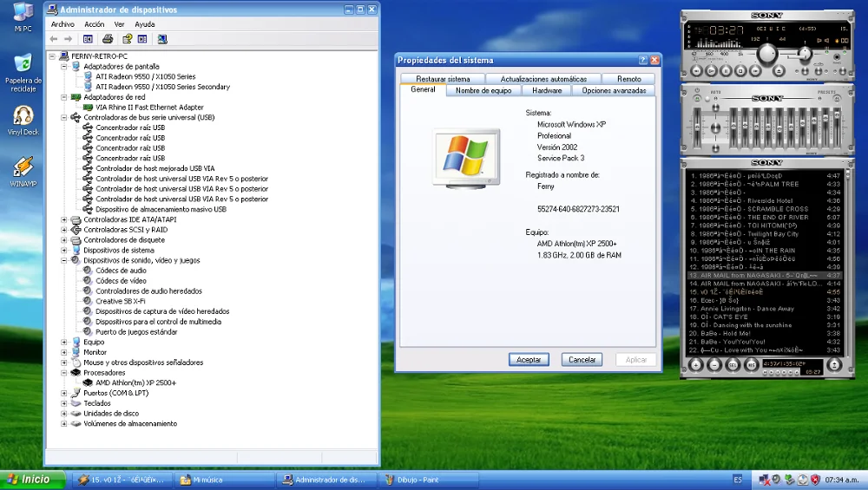Open the Ayuda menu
This screenshot has width=868, height=490.
coord(144,24)
